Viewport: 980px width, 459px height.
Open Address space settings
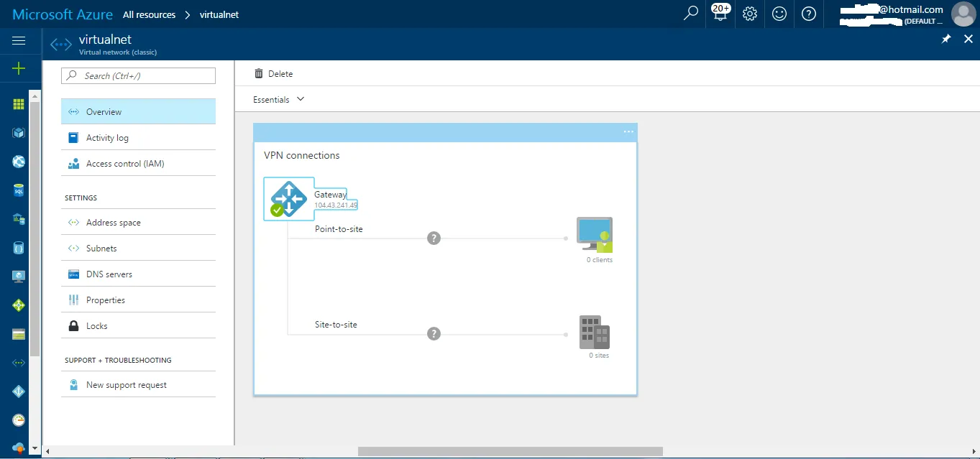coord(138,222)
